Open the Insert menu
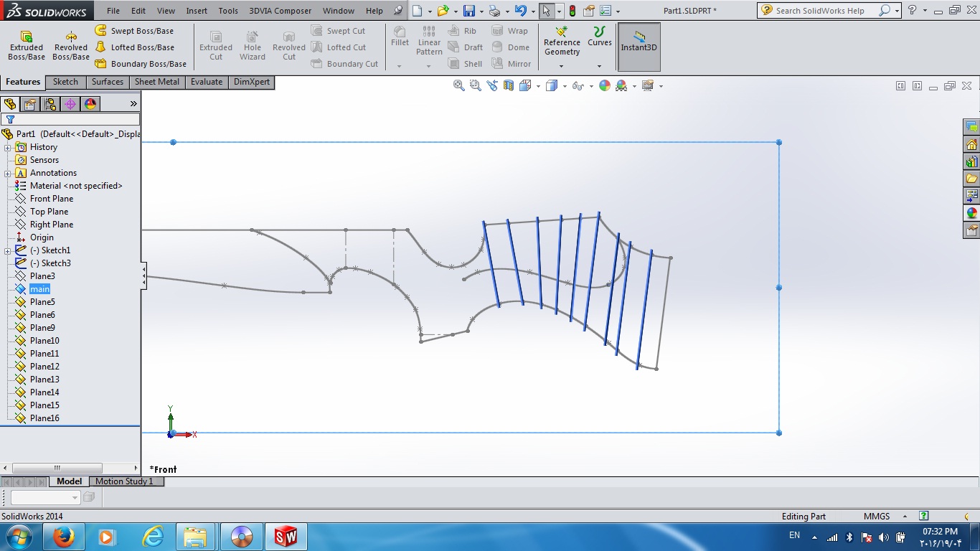 pyautogui.click(x=196, y=11)
